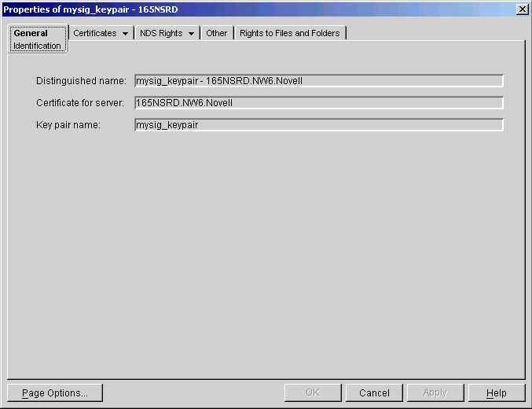Close the Properties window via X
This screenshot has width=532, height=409.
pos(522,9)
